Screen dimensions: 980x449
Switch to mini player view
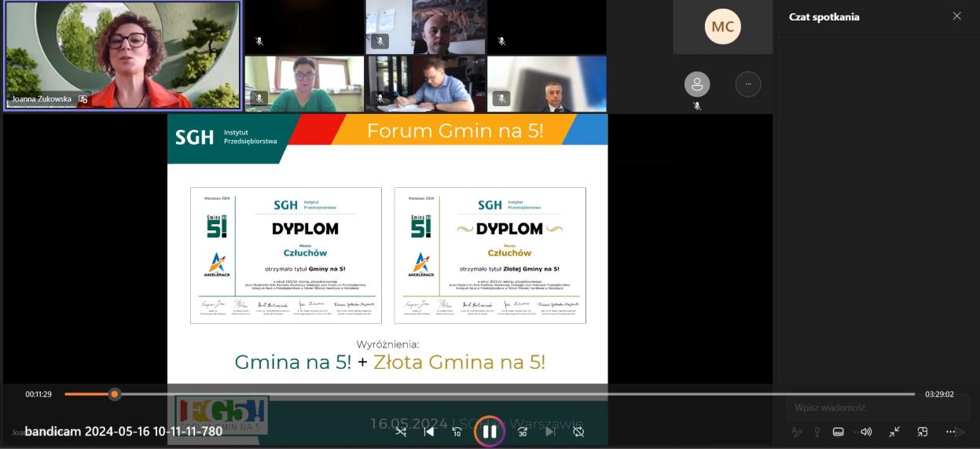[923, 432]
